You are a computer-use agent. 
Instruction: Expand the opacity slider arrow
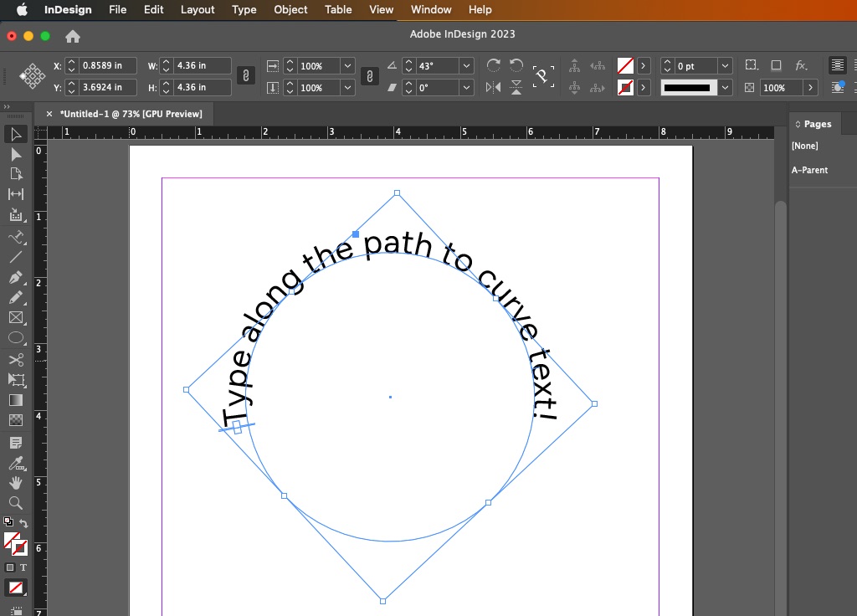810,87
